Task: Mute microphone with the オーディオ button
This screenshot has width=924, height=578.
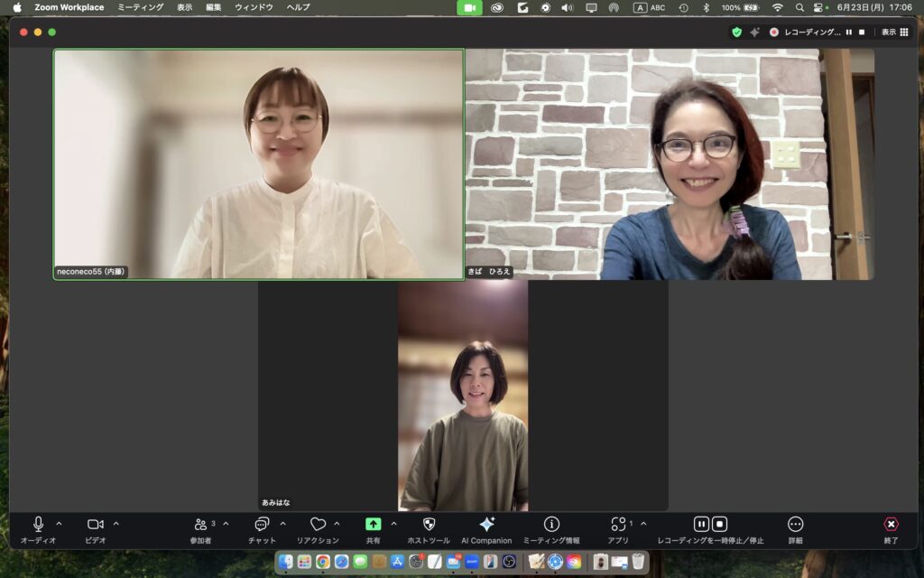Action: (x=38, y=525)
